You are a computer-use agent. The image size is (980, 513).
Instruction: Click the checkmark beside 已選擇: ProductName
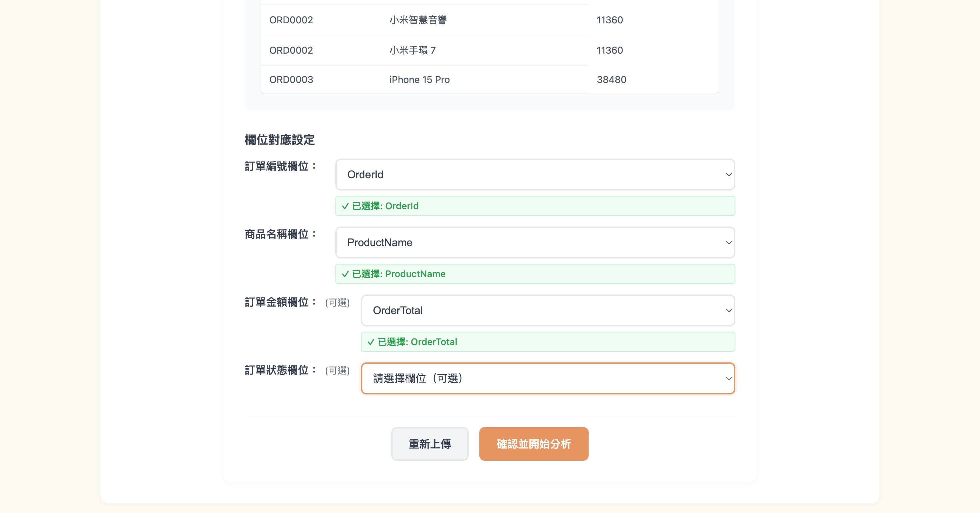[x=344, y=274]
